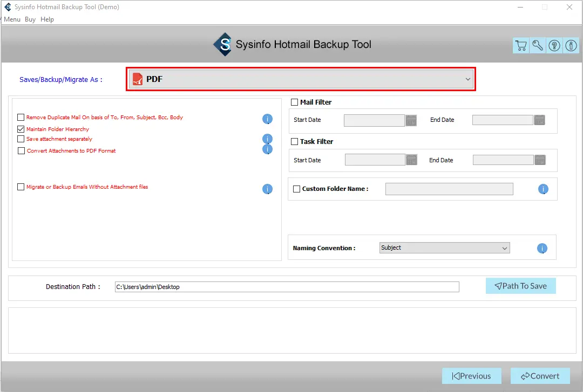This screenshot has width=583, height=392.
Task: Click the Previous button
Action: 471,376
